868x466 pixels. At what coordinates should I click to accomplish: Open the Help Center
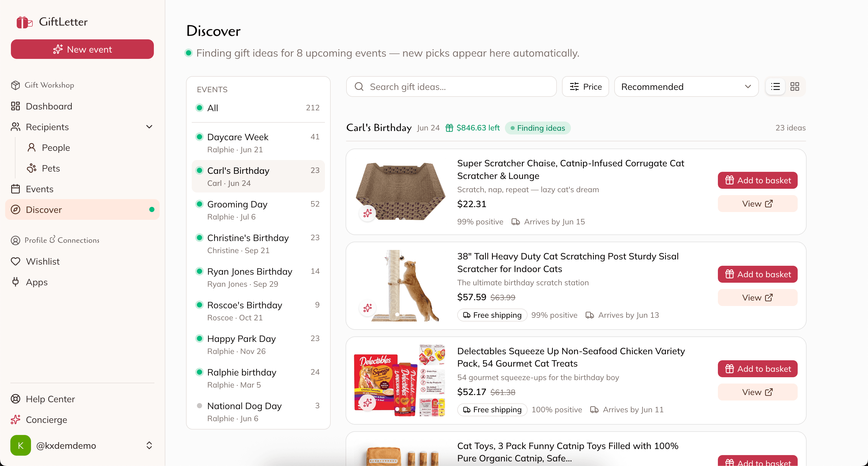coord(82,399)
